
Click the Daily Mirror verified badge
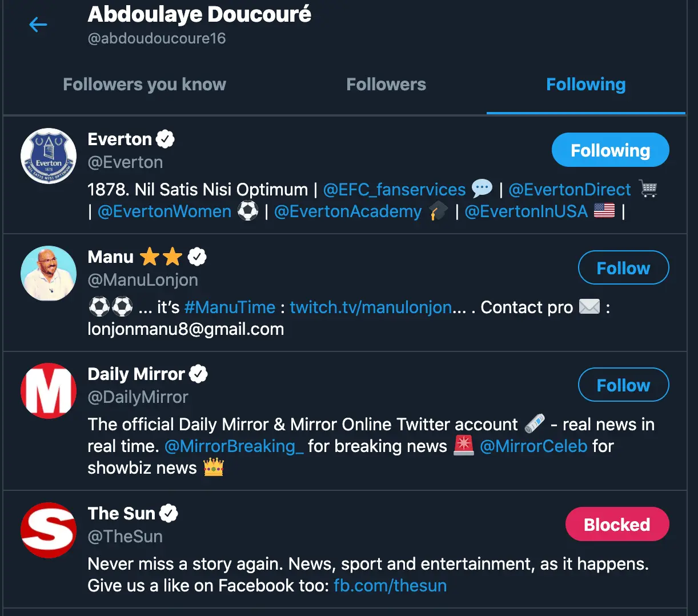pyautogui.click(x=198, y=374)
